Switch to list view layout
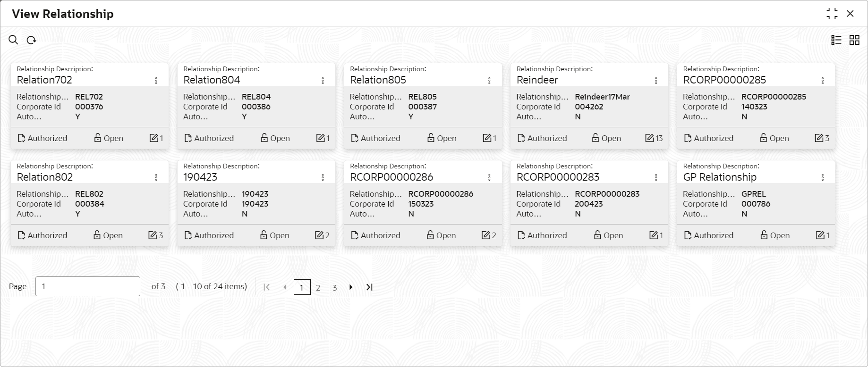The height and width of the screenshot is (367, 868). pyautogui.click(x=836, y=40)
